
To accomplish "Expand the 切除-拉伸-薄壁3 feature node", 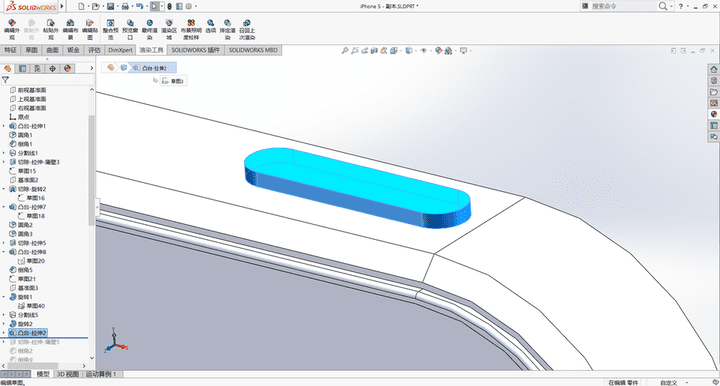I will [4, 162].
